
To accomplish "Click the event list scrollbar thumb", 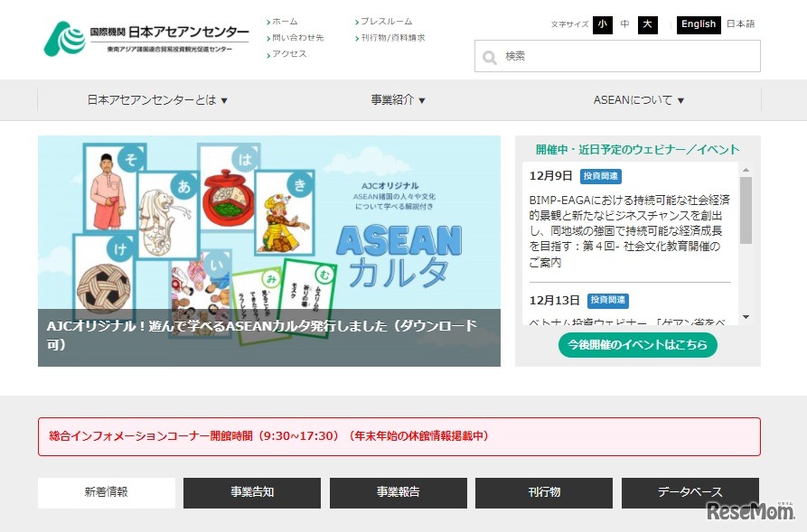I will click(746, 210).
